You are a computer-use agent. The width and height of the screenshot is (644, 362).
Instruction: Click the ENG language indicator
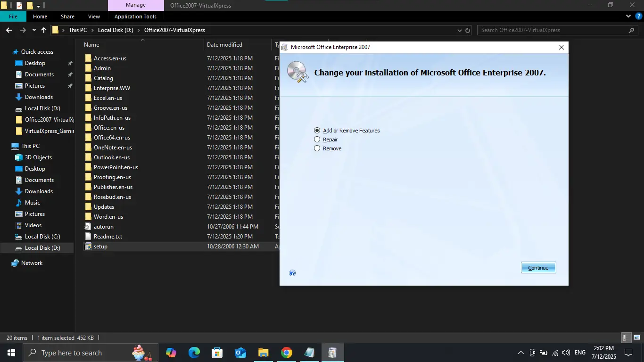pyautogui.click(x=580, y=353)
